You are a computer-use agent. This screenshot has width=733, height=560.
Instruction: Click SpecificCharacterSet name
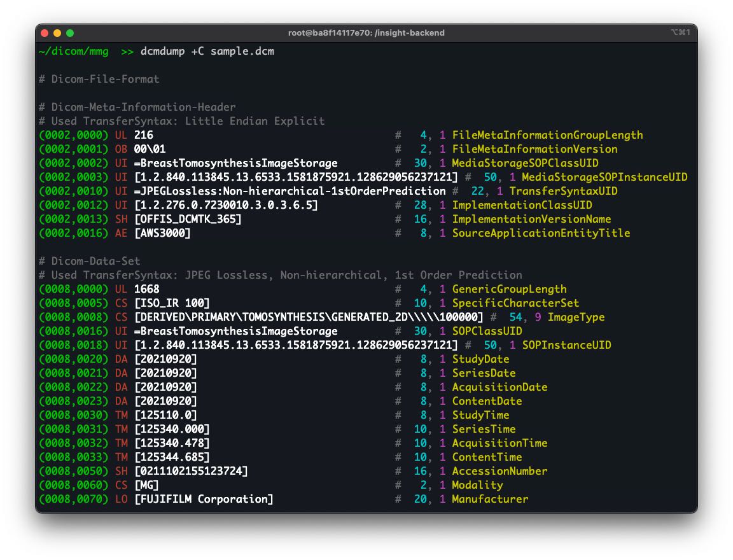click(x=515, y=304)
